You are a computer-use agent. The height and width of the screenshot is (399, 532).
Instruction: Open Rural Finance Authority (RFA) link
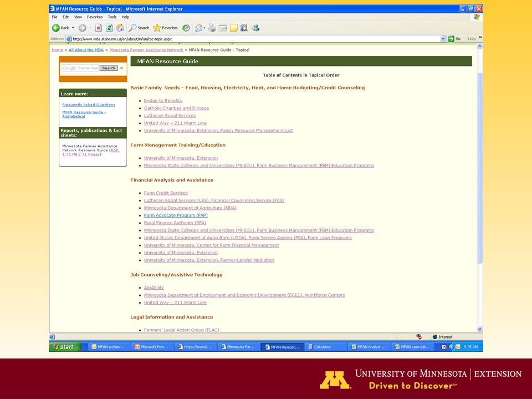point(175,223)
